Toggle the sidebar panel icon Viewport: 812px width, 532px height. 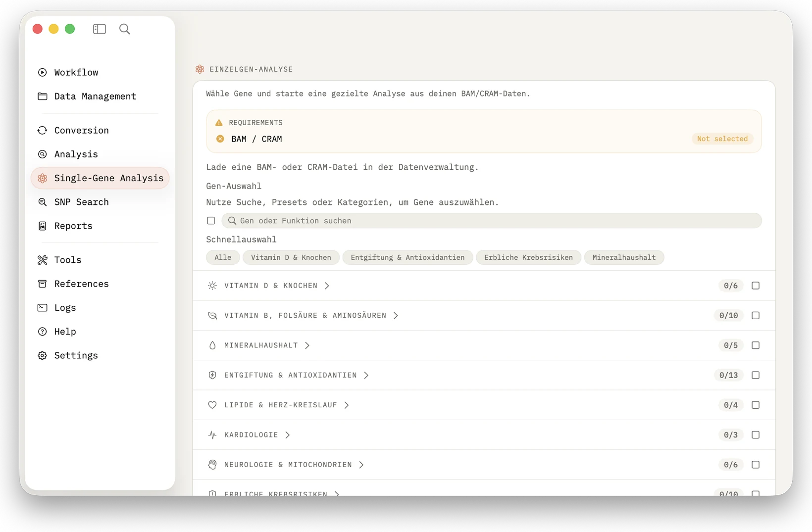click(99, 29)
